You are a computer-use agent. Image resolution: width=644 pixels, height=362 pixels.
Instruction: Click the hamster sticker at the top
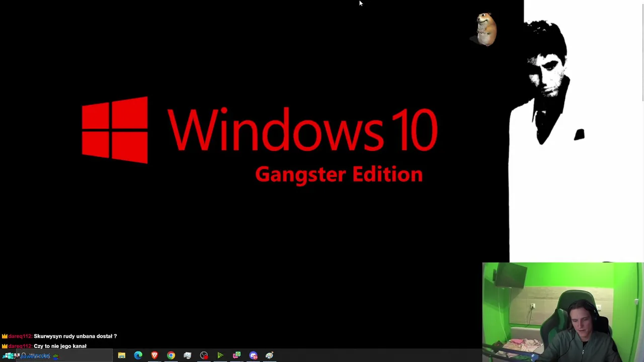[486, 30]
